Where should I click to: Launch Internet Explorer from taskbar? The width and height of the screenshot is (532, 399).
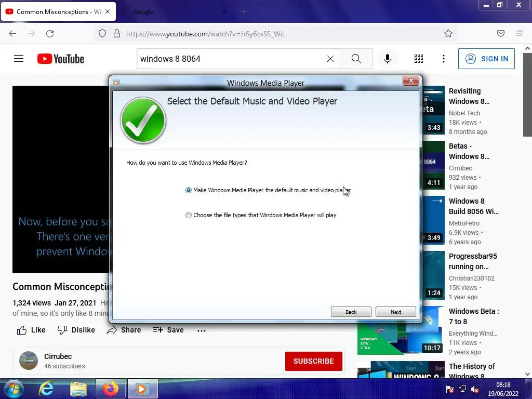[46, 389]
